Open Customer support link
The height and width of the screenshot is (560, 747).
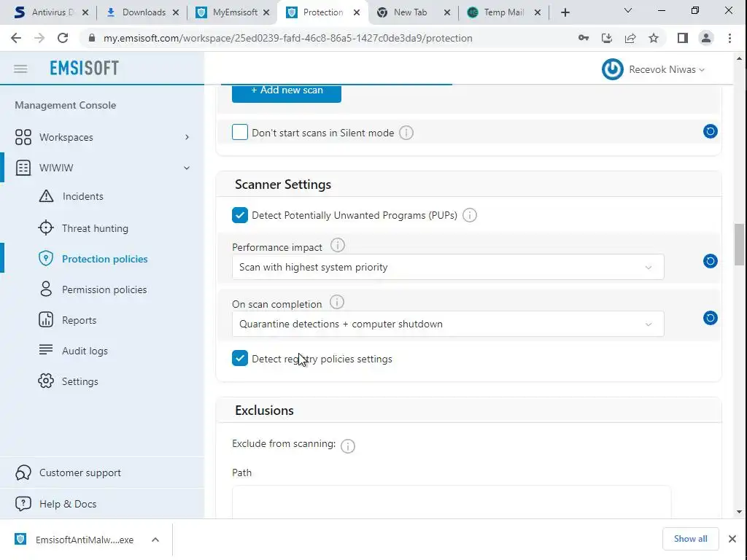(x=80, y=472)
